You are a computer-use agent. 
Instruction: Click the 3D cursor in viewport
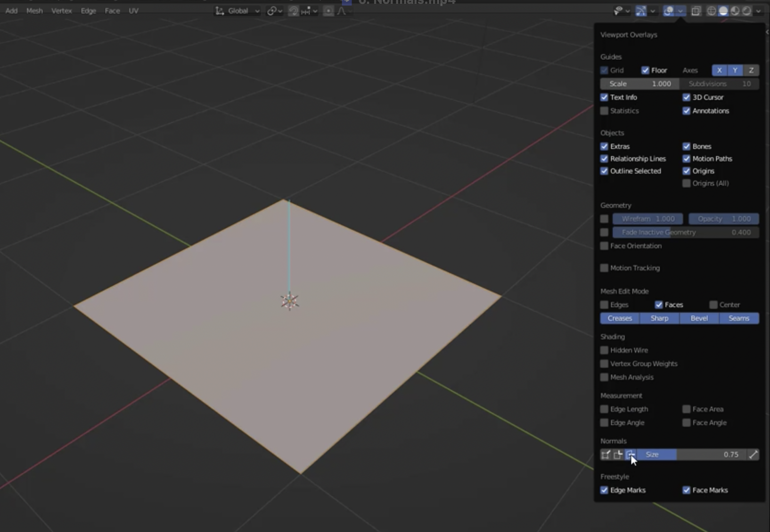[289, 301]
